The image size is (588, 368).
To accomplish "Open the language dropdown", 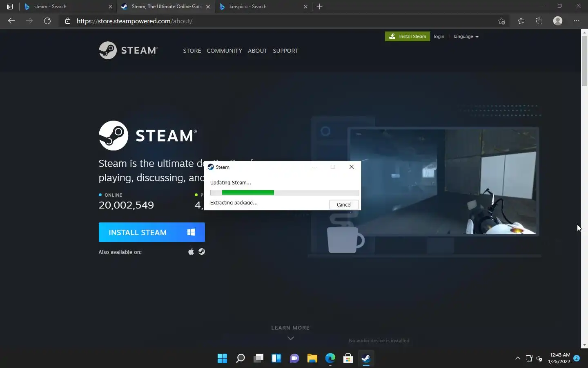I will point(466,36).
